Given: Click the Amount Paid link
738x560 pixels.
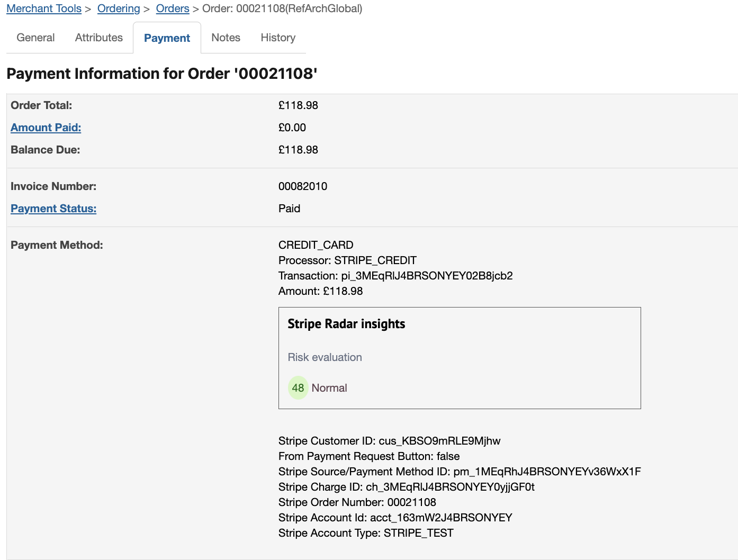Looking at the screenshot, I should [46, 128].
